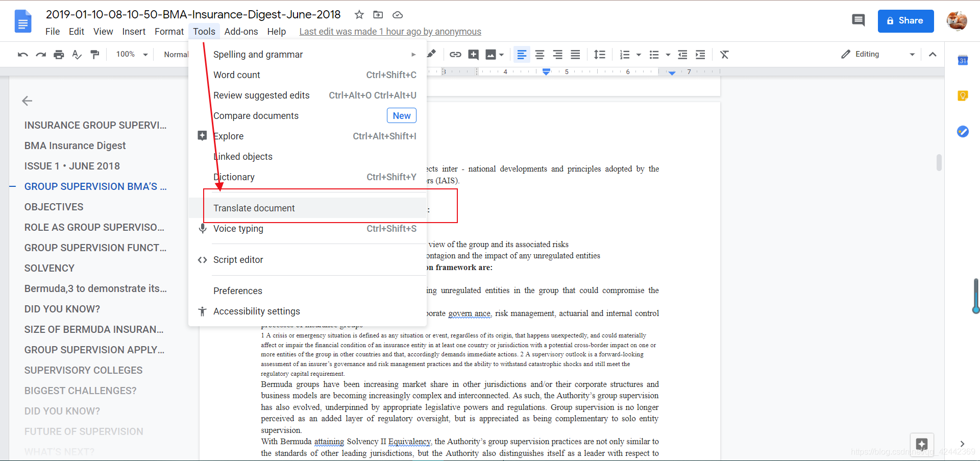Click the Undo icon
The image size is (980, 461).
[23, 55]
